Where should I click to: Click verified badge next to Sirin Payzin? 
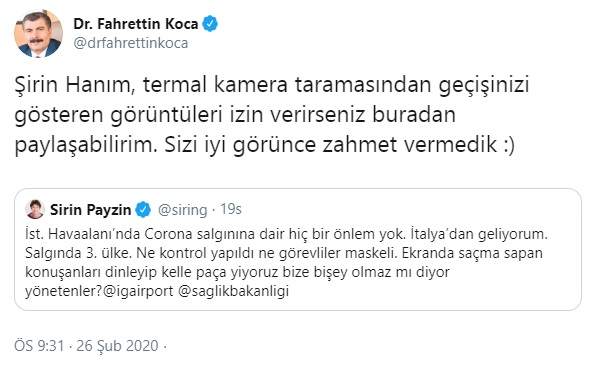coord(143,210)
